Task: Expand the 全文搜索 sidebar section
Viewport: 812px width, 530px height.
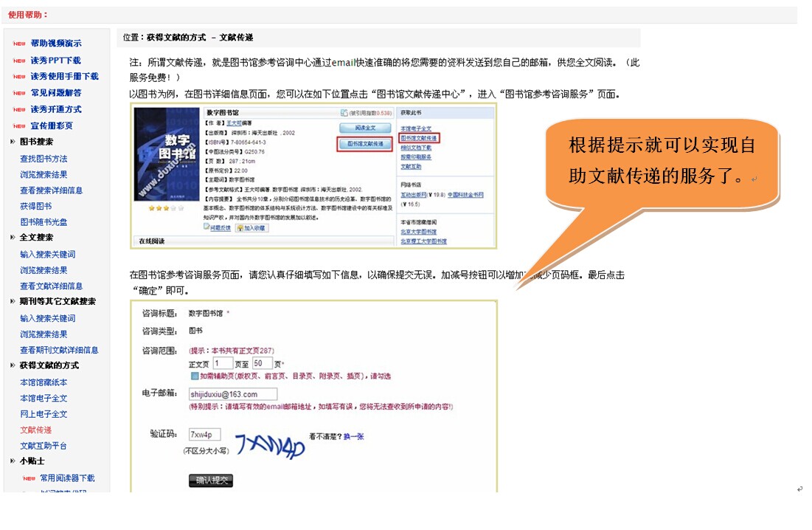Action: click(x=13, y=238)
